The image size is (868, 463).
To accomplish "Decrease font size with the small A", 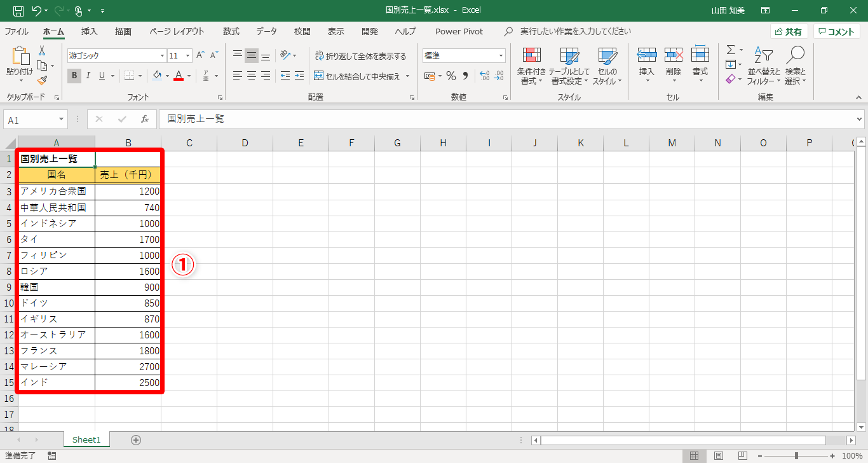I will [214, 55].
